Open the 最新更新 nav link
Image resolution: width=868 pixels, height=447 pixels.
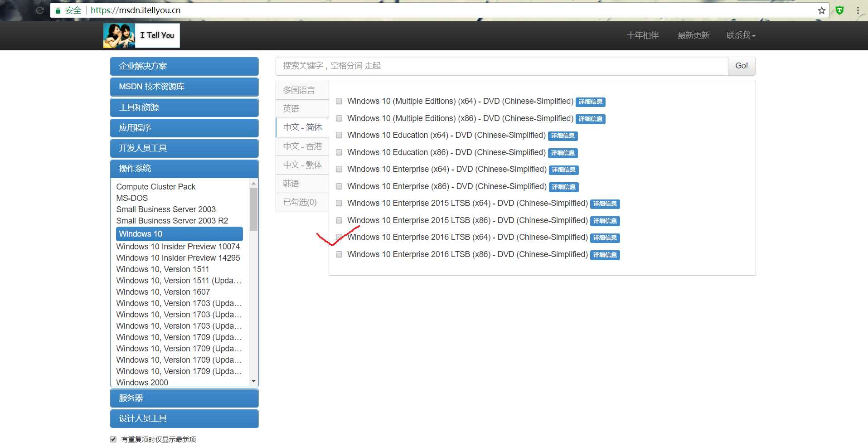tap(693, 35)
